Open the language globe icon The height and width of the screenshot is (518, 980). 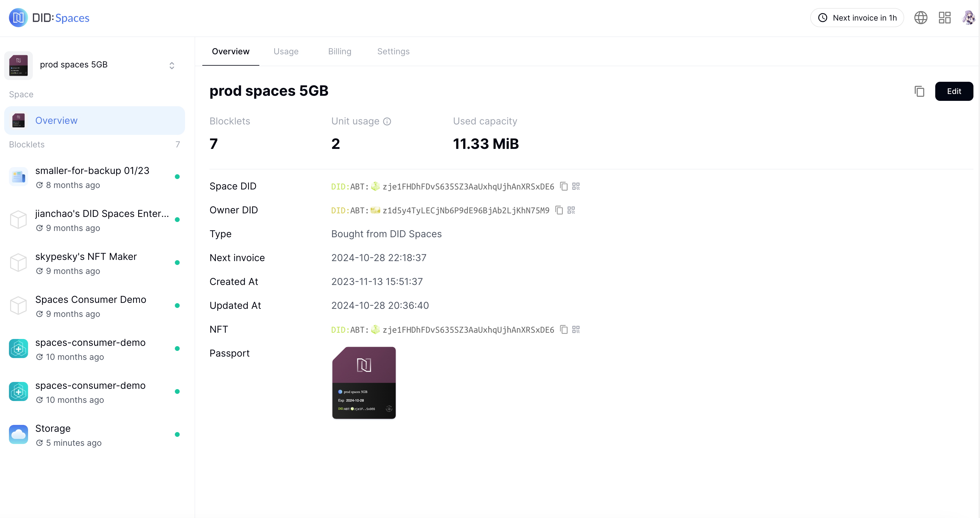921,18
